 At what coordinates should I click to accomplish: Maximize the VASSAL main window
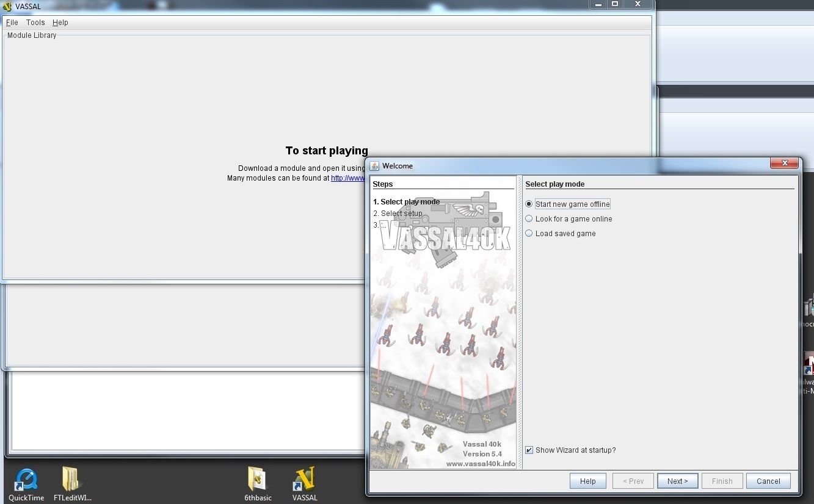[x=615, y=4]
